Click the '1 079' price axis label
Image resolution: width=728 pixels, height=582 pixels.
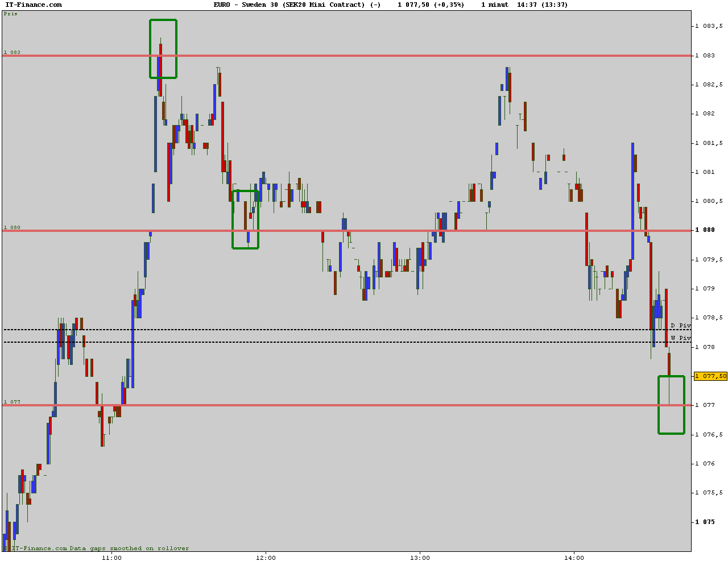pos(705,289)
